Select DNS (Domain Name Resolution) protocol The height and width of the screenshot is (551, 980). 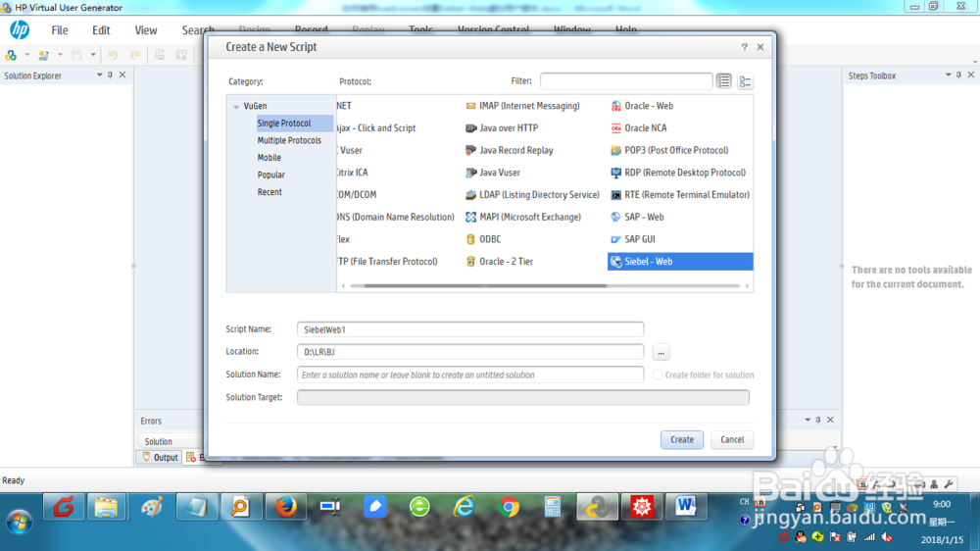pyautogui.click(x=396, y=217)
